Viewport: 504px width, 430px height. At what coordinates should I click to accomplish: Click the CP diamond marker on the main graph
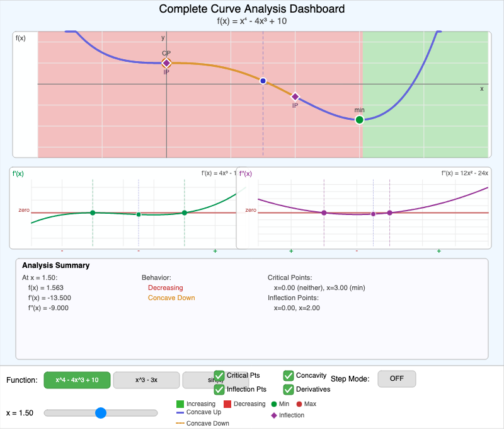pyautogui.click(x=166, y=62)
